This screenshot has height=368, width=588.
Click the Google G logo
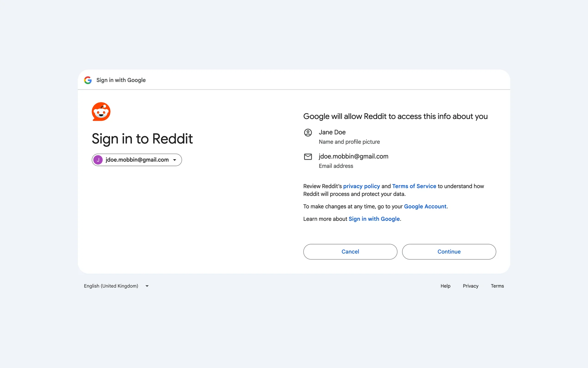coord(88,80)
